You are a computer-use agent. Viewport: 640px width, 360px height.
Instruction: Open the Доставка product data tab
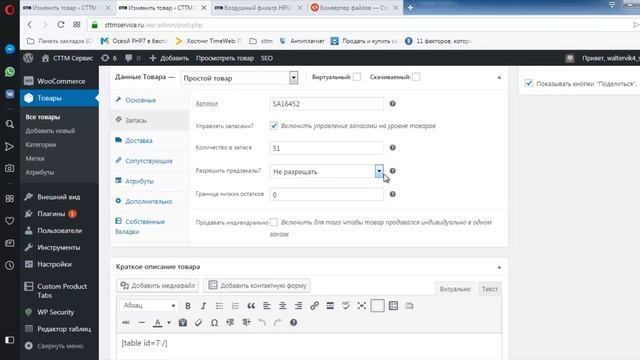[139, 140]
